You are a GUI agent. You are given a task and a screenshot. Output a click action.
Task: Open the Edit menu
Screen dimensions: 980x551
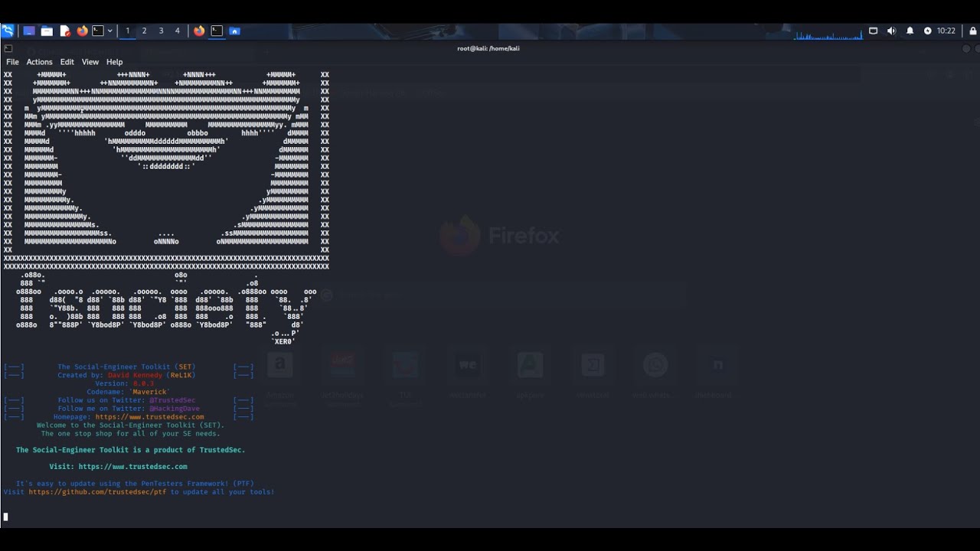coord(67,62)
